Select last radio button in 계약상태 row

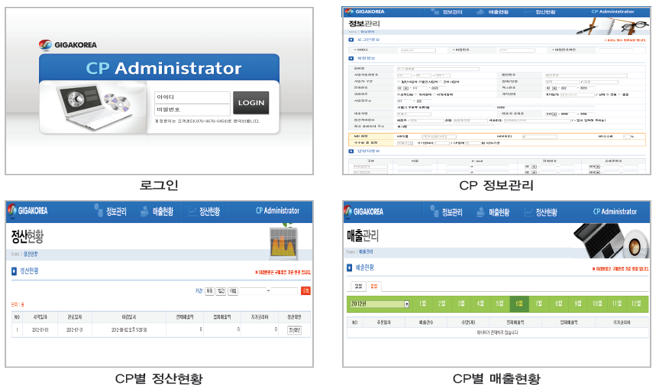[620, 95]
